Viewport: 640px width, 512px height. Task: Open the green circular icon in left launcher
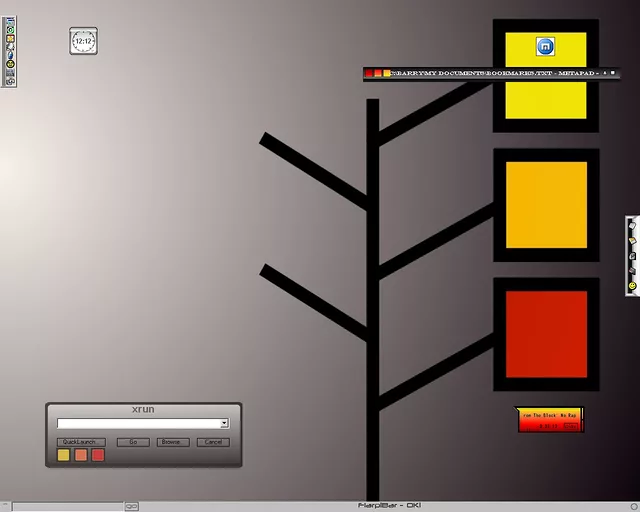coord(10,31)
